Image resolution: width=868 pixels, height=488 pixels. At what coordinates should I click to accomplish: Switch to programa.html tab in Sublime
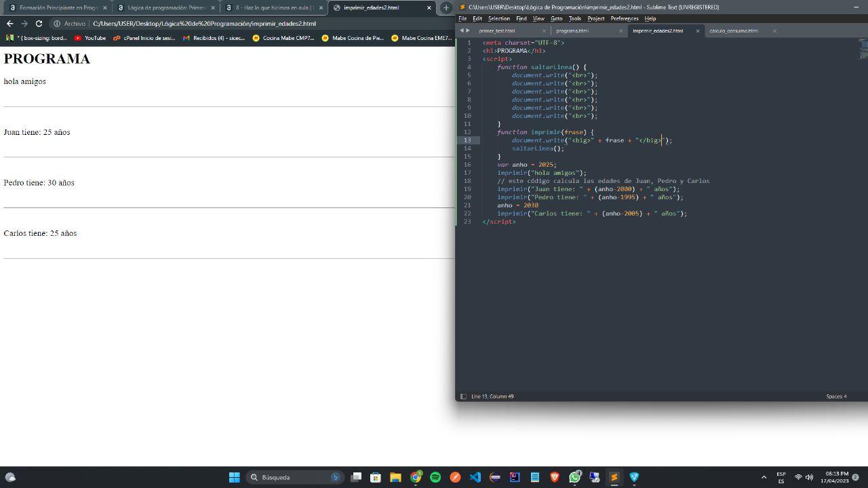[x=572, y=30]
